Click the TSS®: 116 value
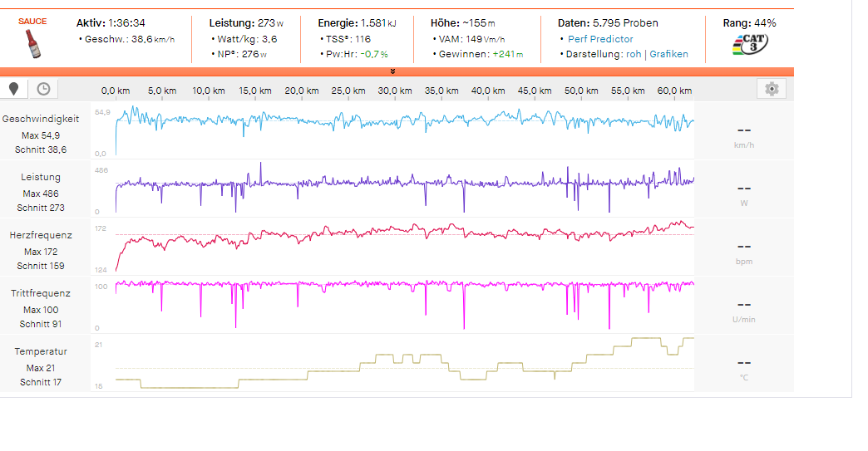 coord(347,39)
